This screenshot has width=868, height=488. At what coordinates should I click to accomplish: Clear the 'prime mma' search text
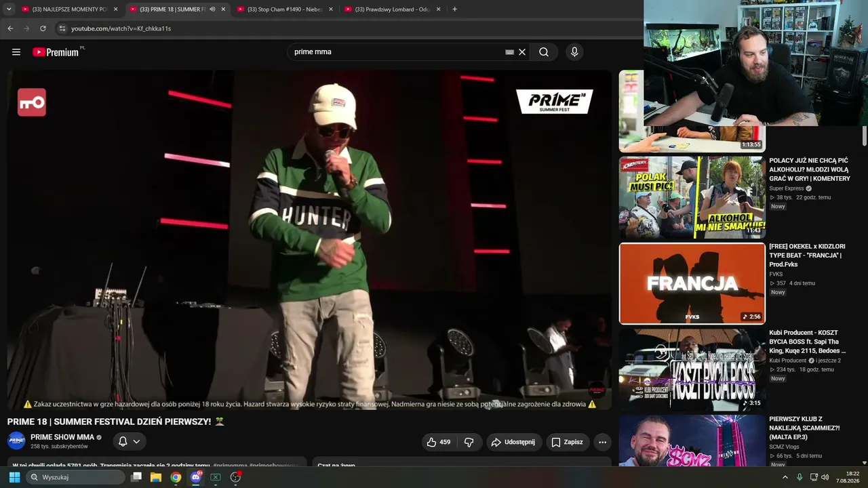coord(522,52)
